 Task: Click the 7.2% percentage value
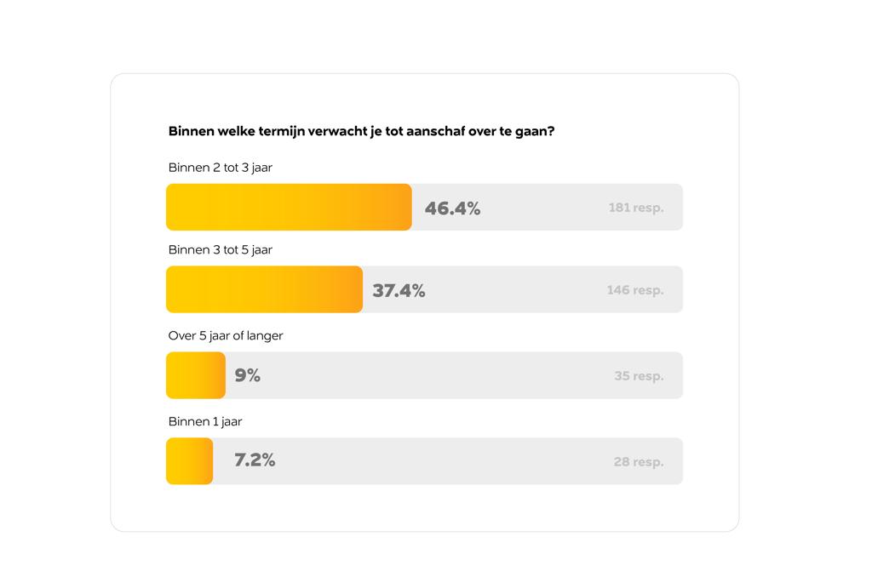255,460
